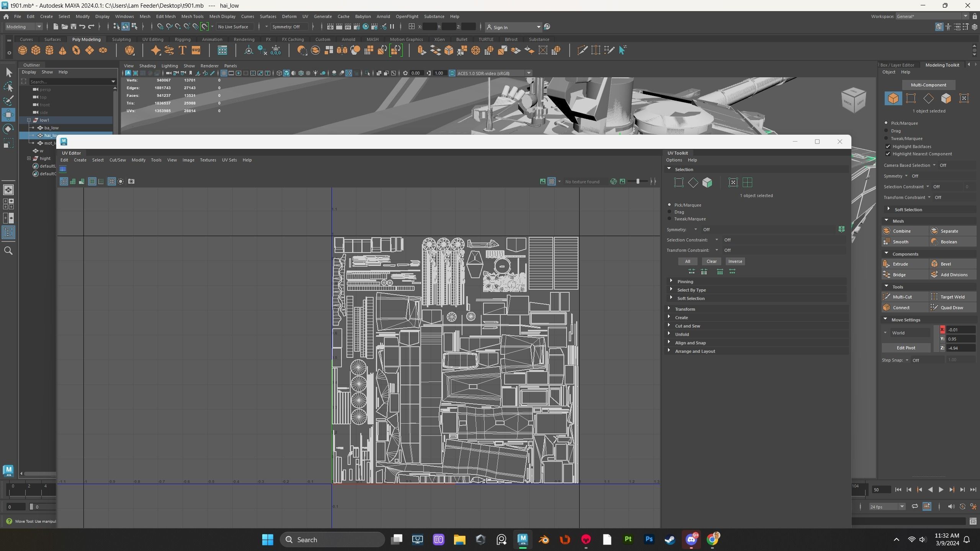Viewport: 980px width, 551px height.
Task: Click the UV snapshot camera icon
Action: tap(131, 181)
